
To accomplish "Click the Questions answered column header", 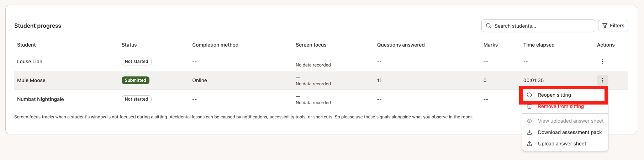I will (401, 45).
